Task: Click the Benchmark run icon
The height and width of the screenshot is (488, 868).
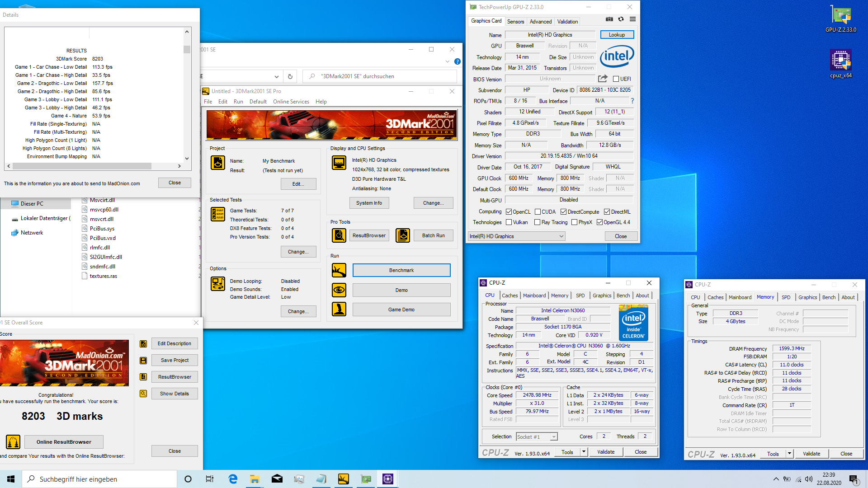Action: (x=339, y=270)
